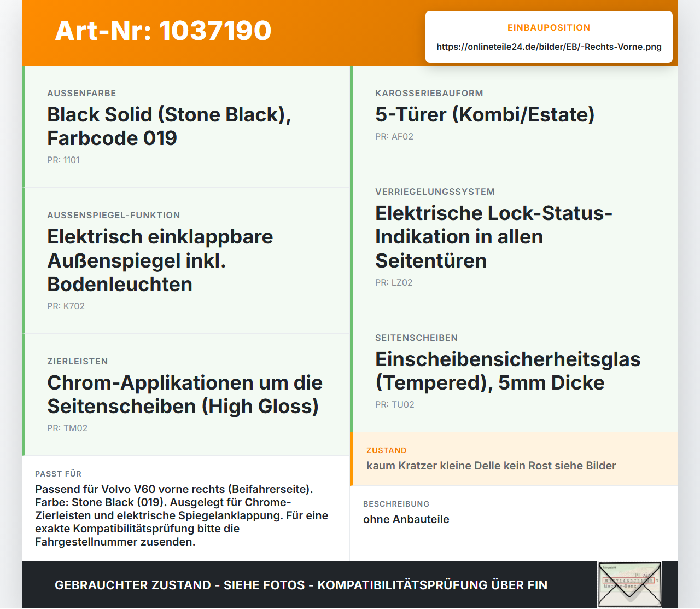The width and height of the screenshot is (700, 609).
Task: Click the envelope icon with vehicle ID
Action: pyautogui.click(x=629, y=585)
